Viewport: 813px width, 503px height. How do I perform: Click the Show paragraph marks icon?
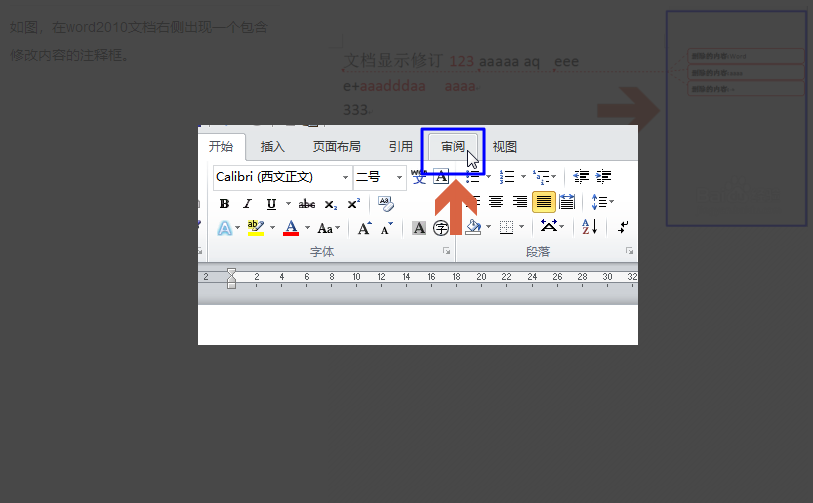(x=623, y=227)
